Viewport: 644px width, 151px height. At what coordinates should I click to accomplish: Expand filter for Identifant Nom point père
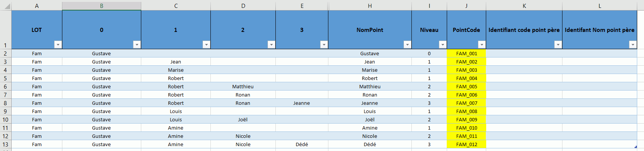point(633,45)
